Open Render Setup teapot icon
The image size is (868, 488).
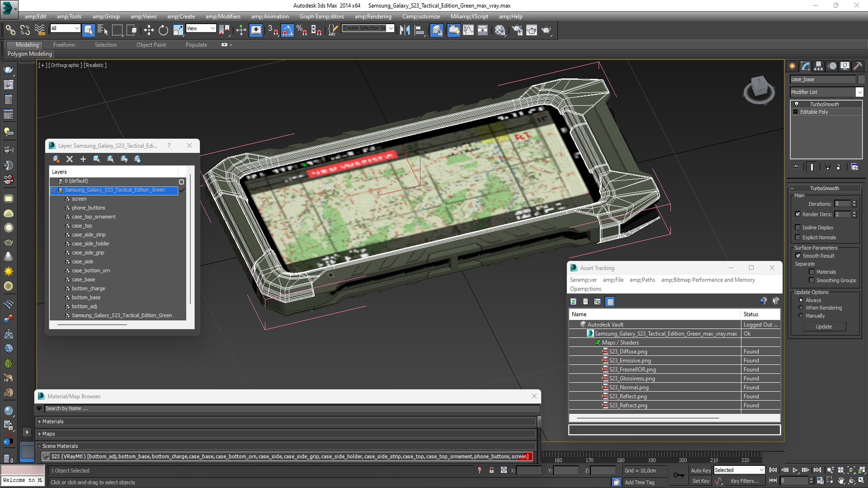click(x=517, y=30)
